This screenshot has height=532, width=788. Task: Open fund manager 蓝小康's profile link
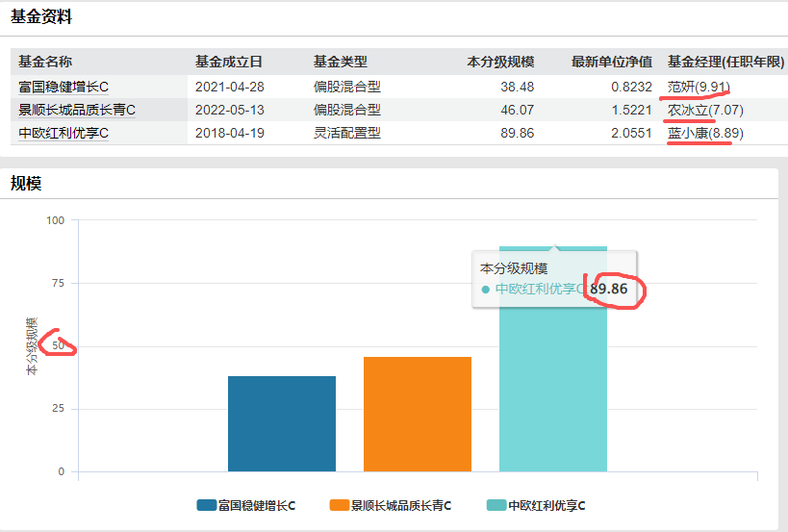(x=687, y=133)
